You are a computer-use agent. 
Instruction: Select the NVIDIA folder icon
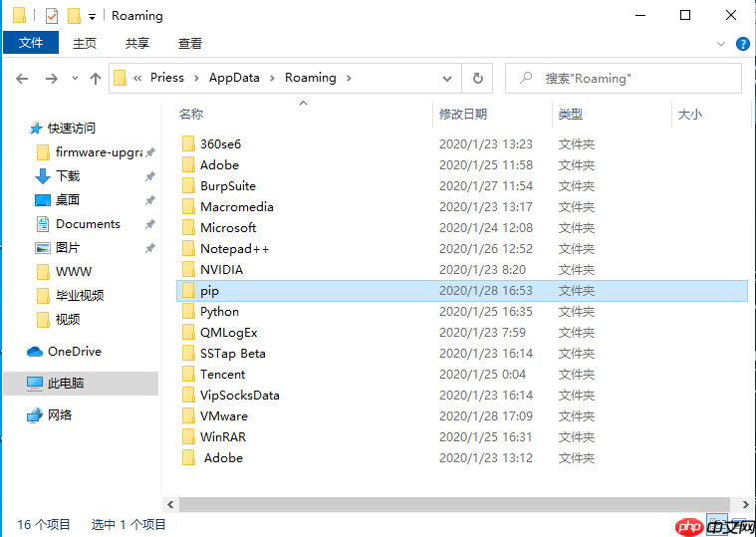click(188, 270)
